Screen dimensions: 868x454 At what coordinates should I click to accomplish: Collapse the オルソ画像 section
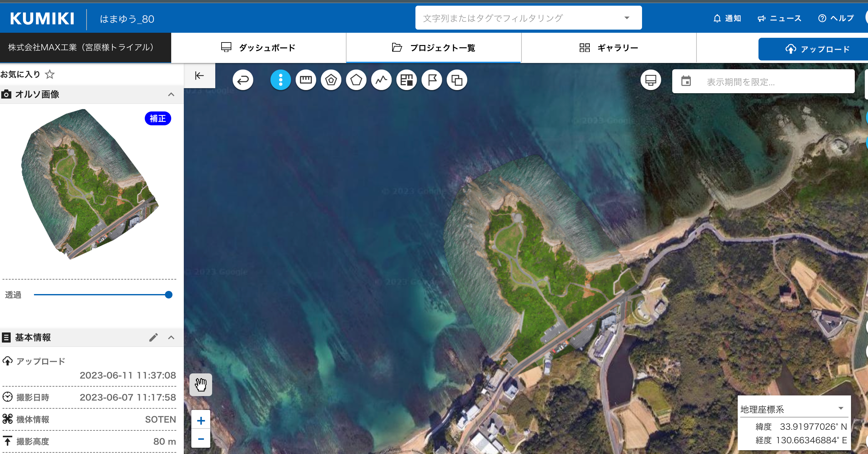(x=171, y=94)
